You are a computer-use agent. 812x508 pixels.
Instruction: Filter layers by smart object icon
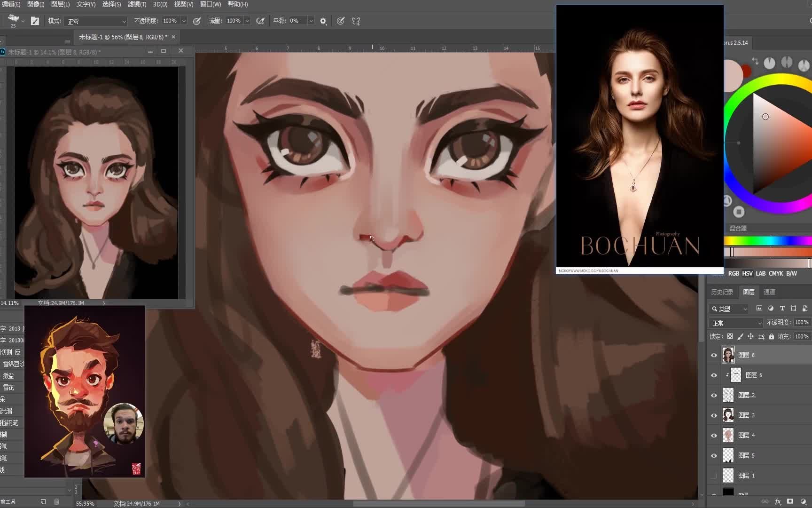coord(804,309)
